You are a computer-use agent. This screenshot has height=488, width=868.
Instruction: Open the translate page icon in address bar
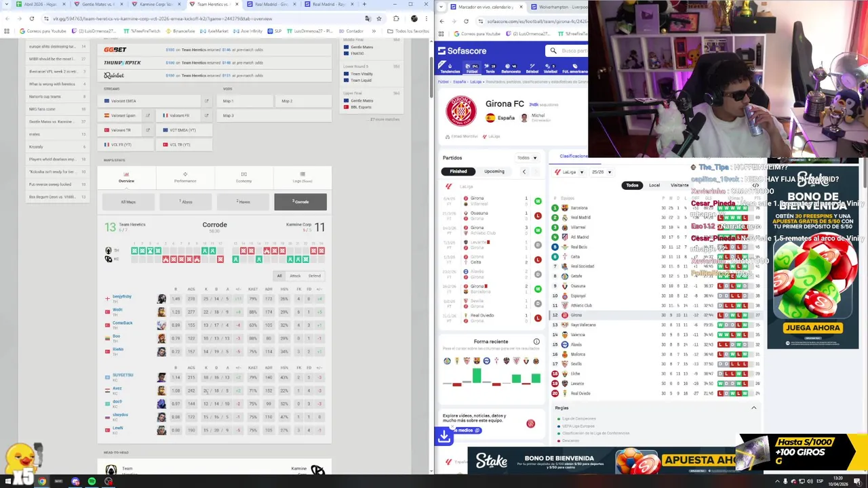click(368, 18)
